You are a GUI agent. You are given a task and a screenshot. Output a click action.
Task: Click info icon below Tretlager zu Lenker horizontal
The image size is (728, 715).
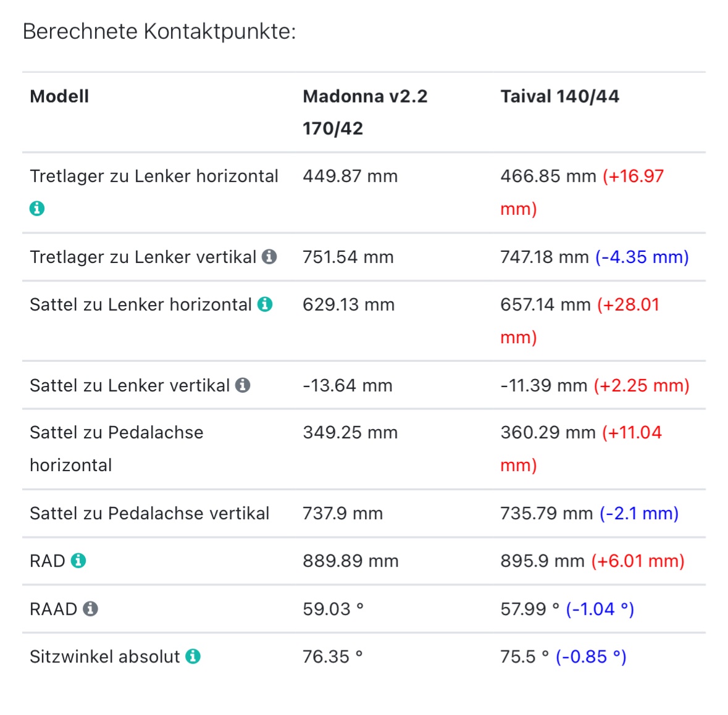[x=37, y=209]
